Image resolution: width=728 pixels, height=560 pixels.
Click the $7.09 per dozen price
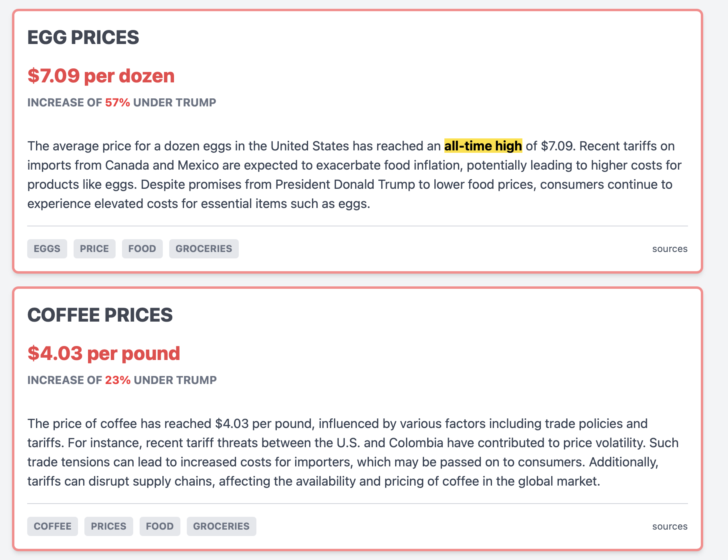pos(101,76)
